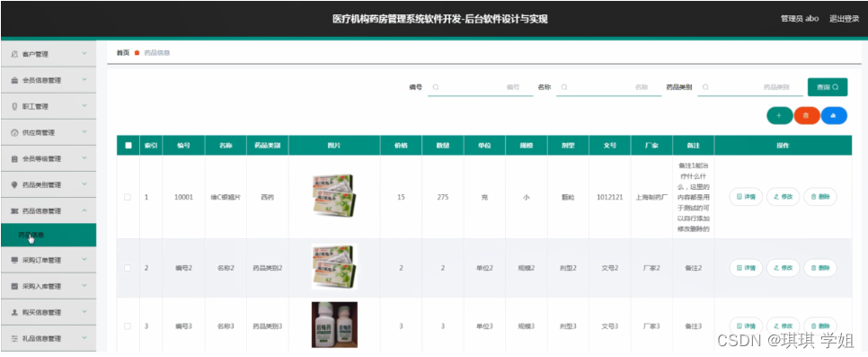Click the 上海制药厂 cell
The image size is (868, 357).
tap(651, 197)
